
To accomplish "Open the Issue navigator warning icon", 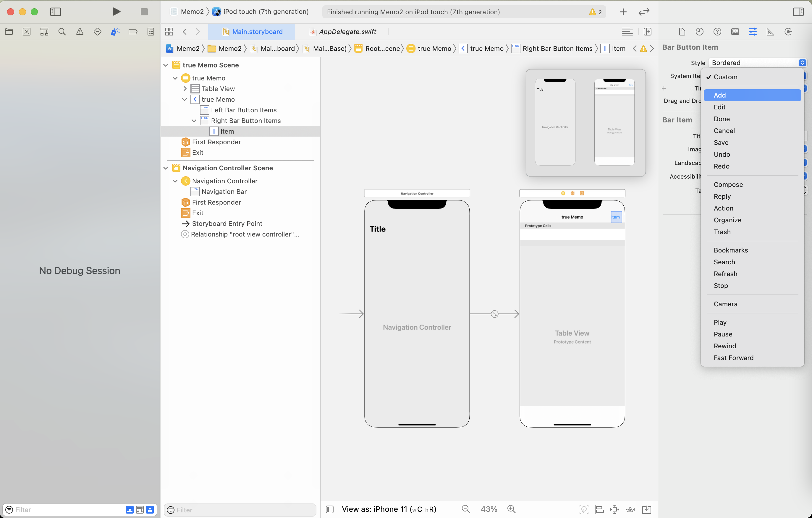I will (x=80, y=32).
